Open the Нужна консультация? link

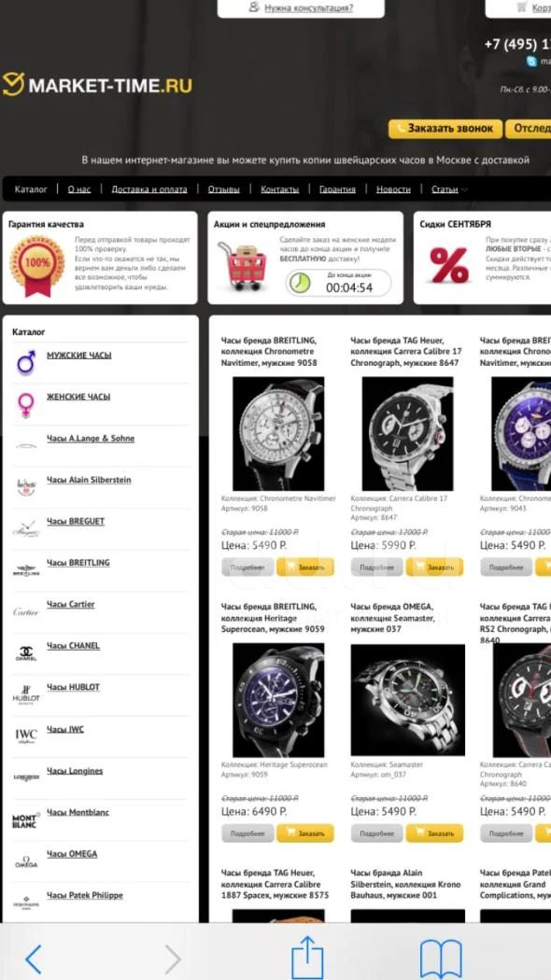click(301, 8)
